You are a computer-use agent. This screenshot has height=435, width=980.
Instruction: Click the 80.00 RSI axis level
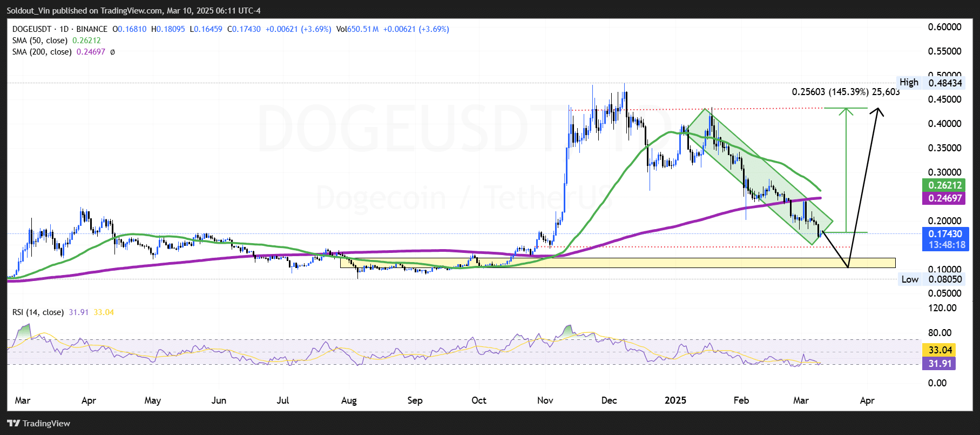940,333
